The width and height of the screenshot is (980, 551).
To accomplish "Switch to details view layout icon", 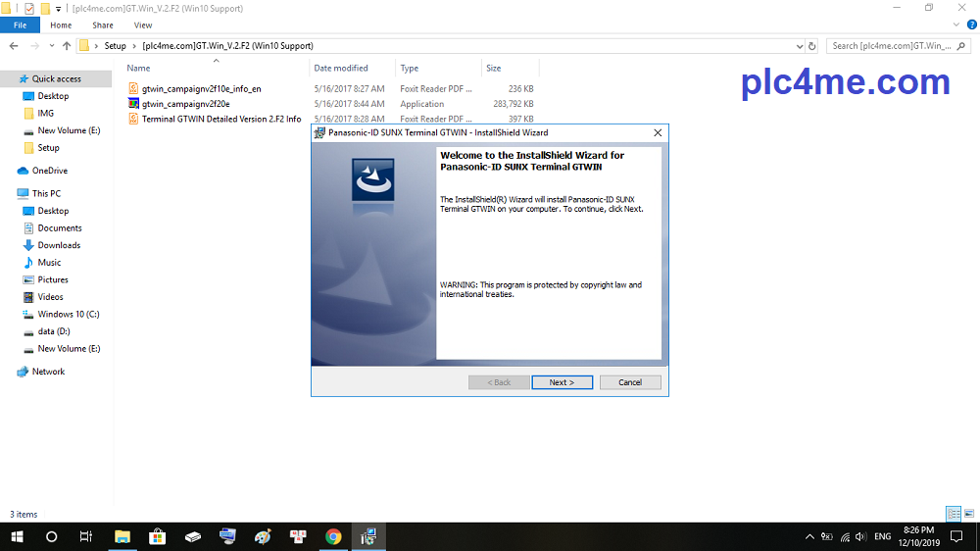I will tap(954, 514).
